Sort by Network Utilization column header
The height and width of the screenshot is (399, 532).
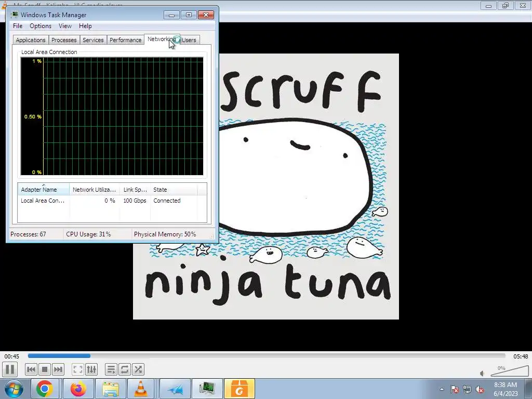point(95,189)
